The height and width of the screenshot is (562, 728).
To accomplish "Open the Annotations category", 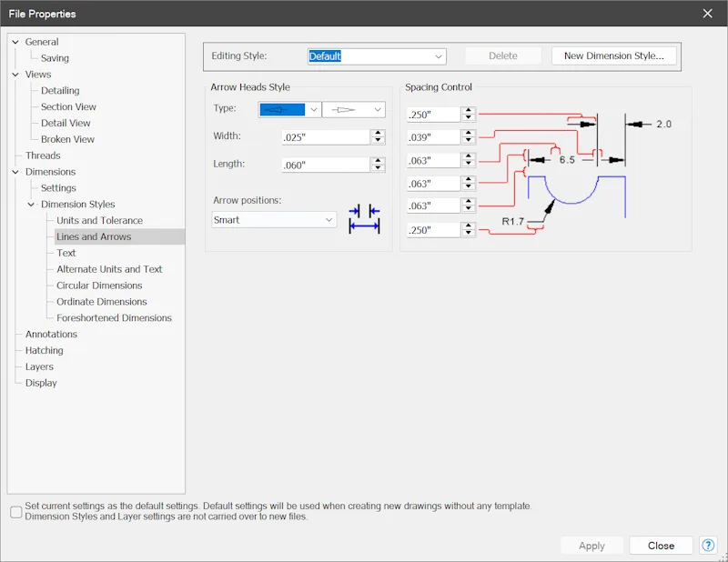I will 51,334.
